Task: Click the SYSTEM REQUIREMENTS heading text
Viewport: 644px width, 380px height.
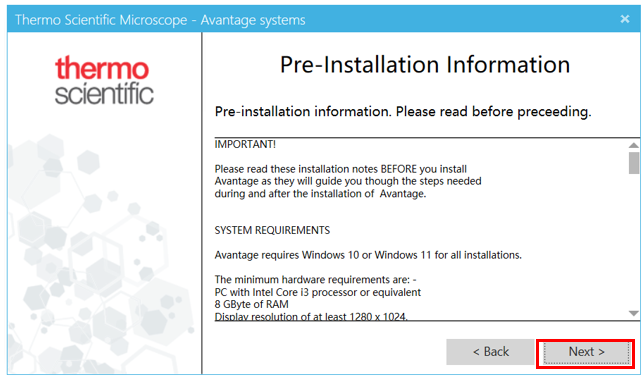Action: click(272, 230)
